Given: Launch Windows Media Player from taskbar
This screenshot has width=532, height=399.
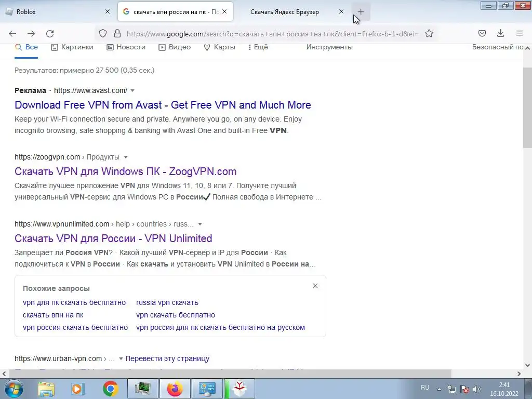Looking at the screenshot, I should click(78, 389).
